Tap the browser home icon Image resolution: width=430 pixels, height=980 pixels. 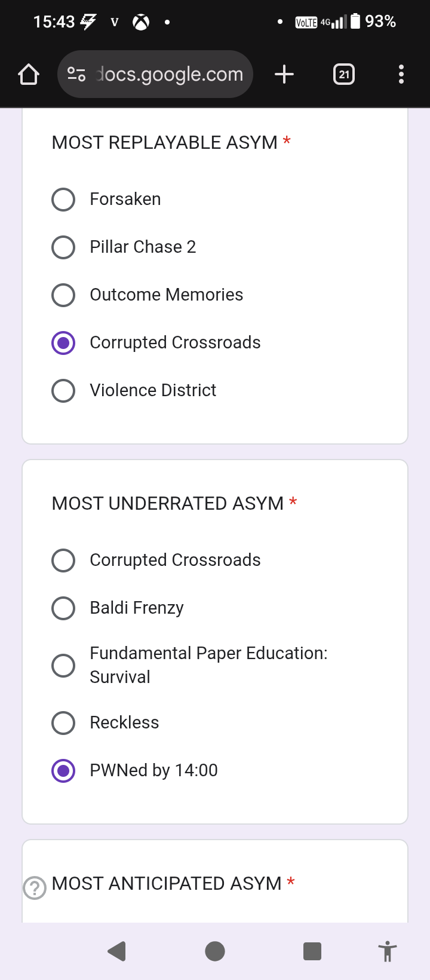click(x=29, y=75)
